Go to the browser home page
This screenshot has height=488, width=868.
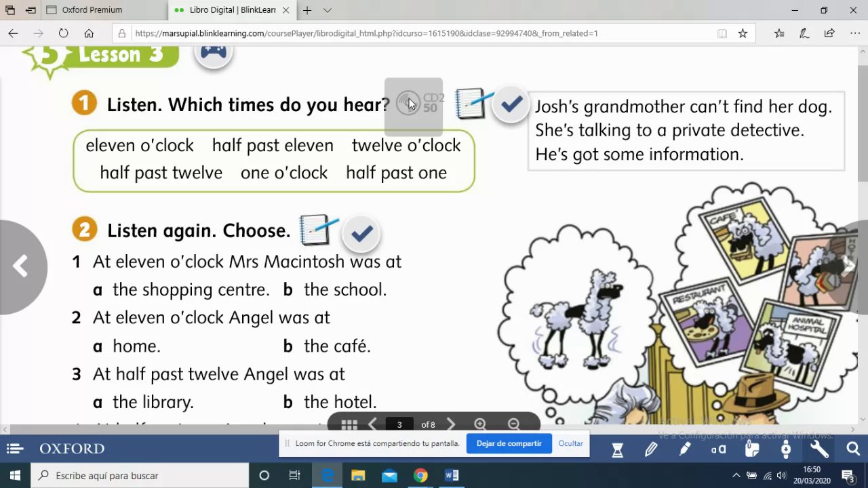click(89, 33)
